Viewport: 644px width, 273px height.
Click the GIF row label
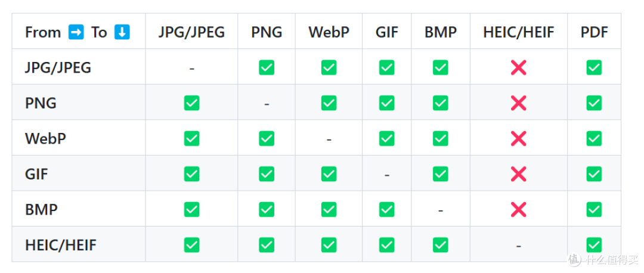click(x=36, y=175)
